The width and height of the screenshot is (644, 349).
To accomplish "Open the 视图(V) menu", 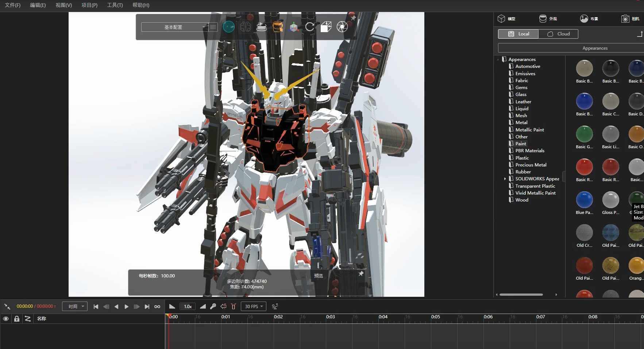I will click(x=64, y=5).
